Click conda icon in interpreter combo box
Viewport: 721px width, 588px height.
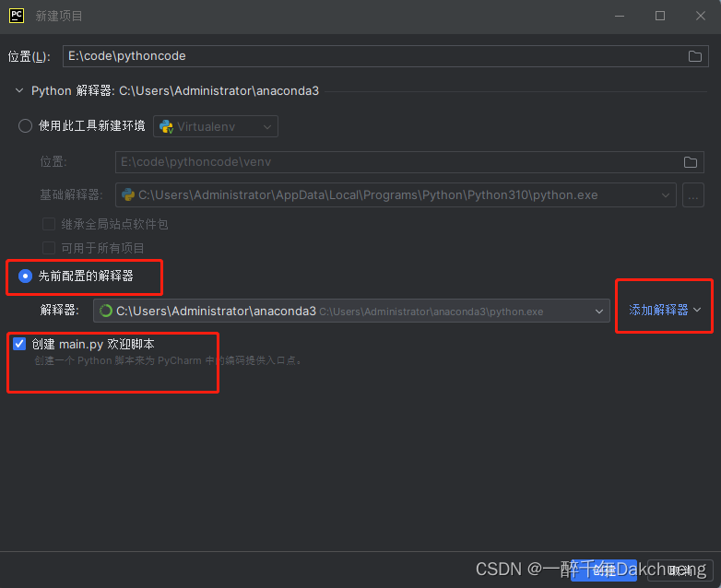(x=106, y=311)
